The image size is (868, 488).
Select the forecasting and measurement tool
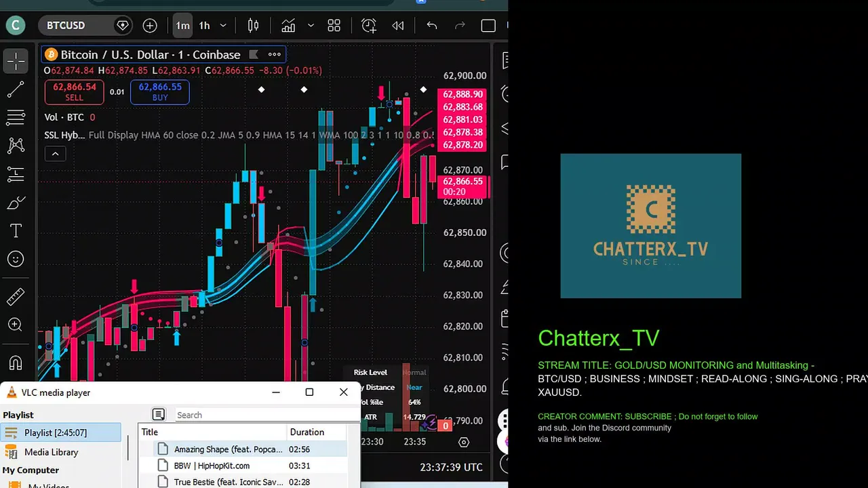(16, 174)
